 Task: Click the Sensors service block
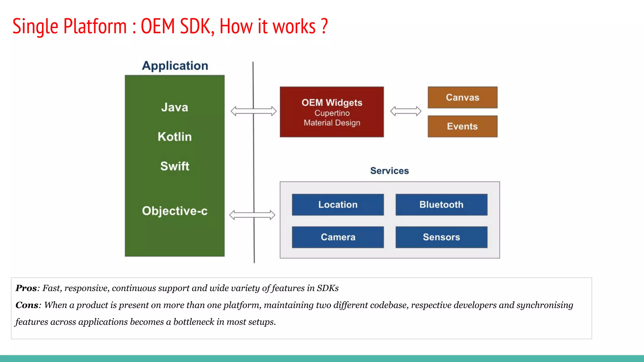tap(441, 237)
